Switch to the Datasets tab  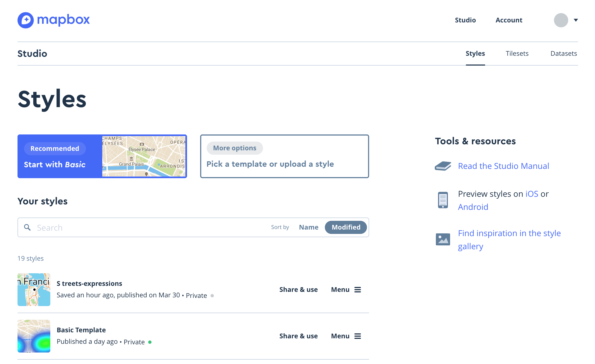(564, 54)
